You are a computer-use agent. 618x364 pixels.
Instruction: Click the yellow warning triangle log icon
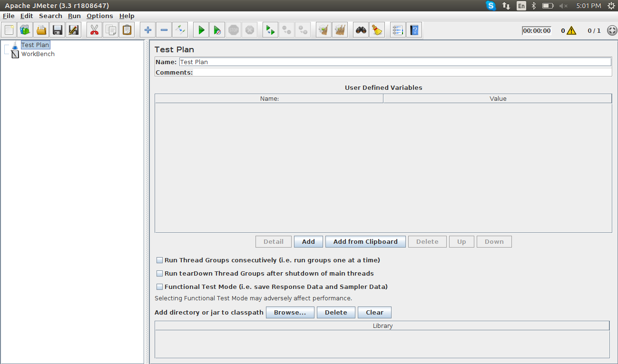pyautogui.click(x=571, y=30)
